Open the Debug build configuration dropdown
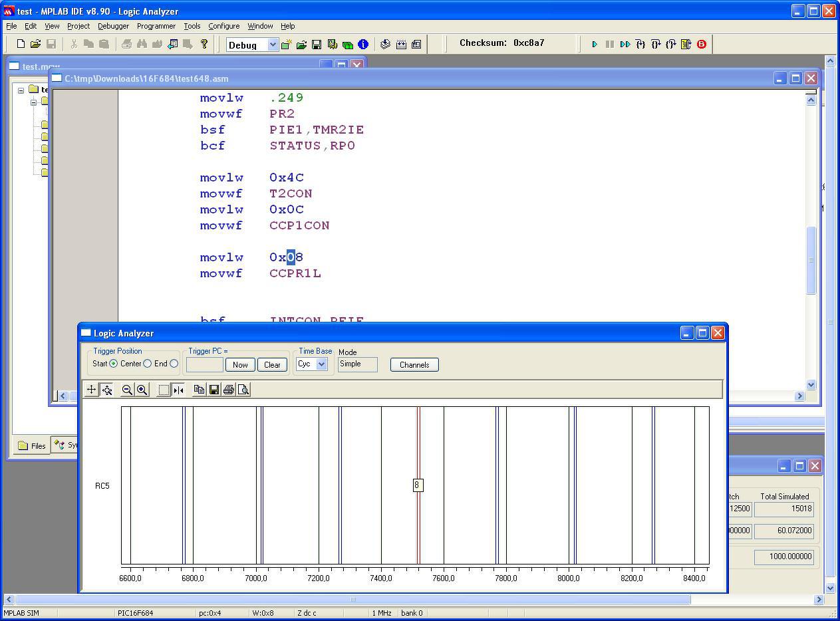840x621 pixels. coord(273,45)
